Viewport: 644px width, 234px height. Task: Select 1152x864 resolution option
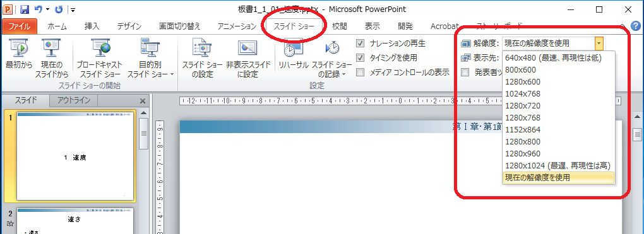[559, 130]
